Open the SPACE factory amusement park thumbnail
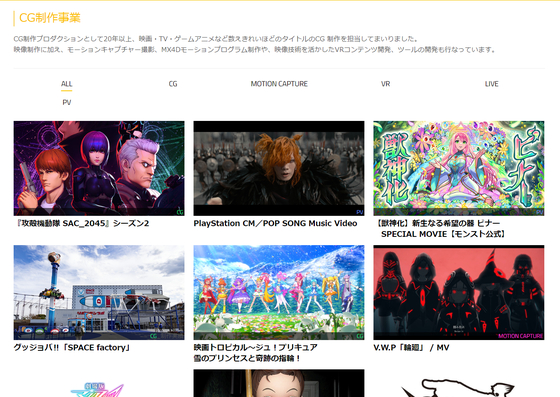Screen dimensions: 560x397 99,292
